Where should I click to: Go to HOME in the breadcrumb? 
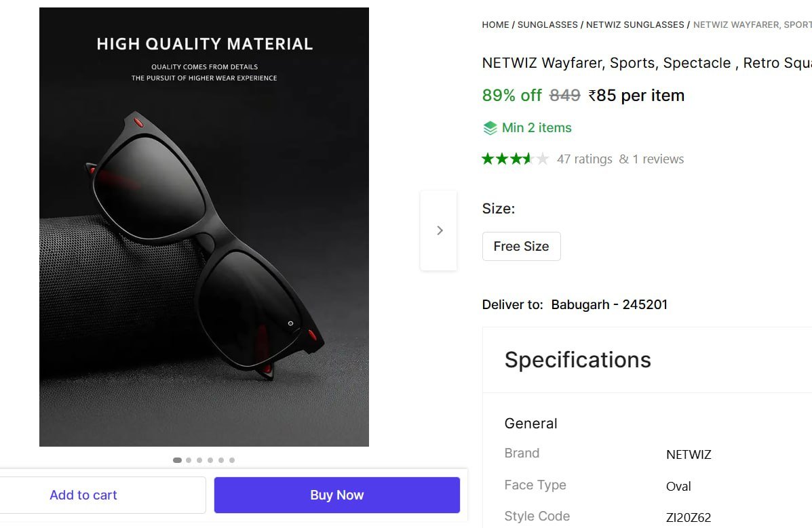click(495, 25)
